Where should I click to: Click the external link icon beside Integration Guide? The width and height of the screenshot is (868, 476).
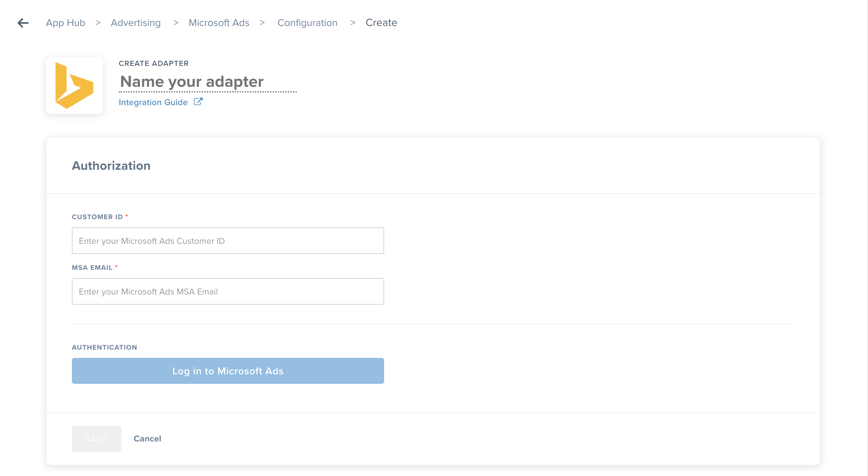(x=198, y=101)
